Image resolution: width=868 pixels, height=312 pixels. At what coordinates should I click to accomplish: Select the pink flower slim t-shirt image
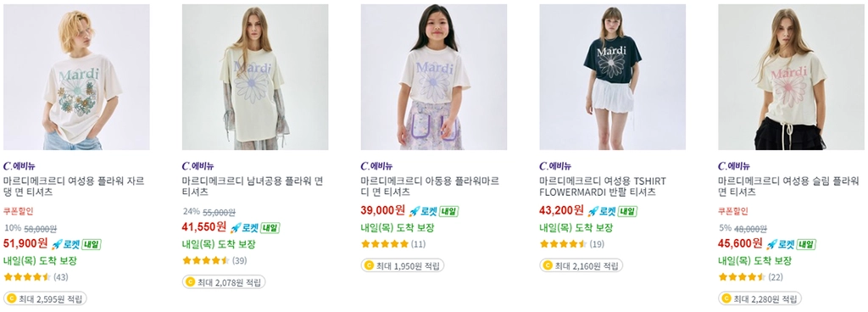(x=791, y=77)
